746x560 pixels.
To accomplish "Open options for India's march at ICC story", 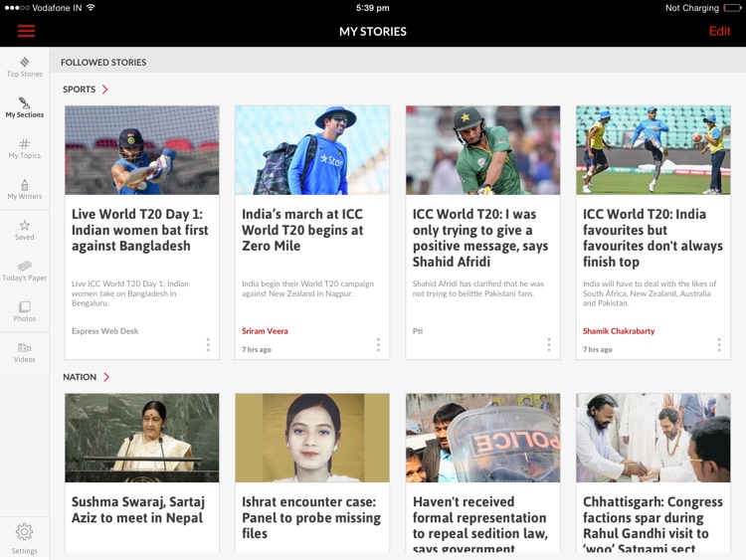I will tap(378, 345).
